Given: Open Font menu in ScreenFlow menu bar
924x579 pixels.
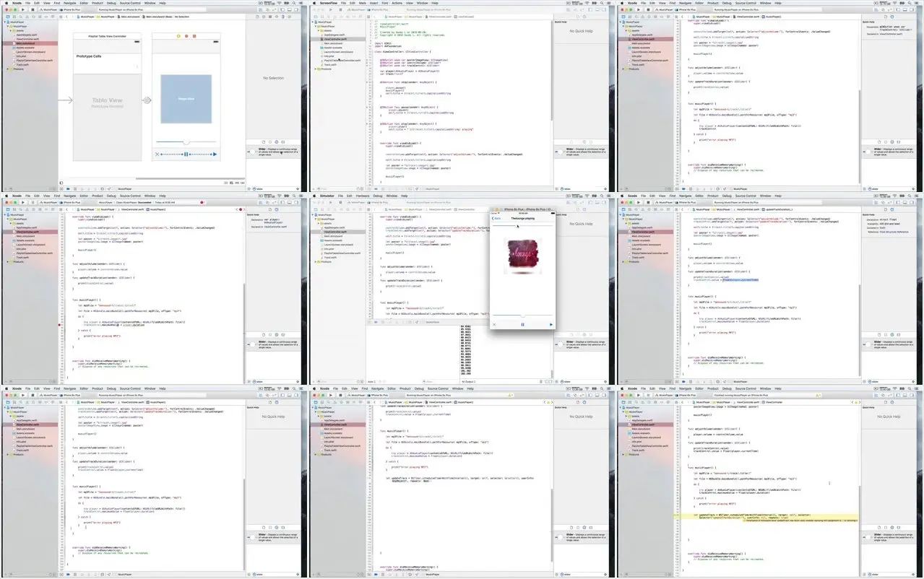Looking at the screenshot, I should [x=384, y=3].
